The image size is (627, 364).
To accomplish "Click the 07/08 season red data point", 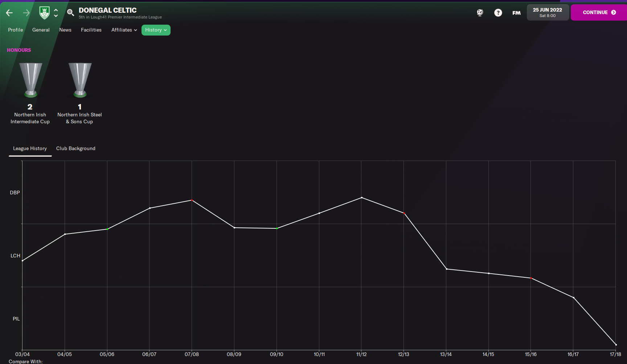I will tap(192, 200).
